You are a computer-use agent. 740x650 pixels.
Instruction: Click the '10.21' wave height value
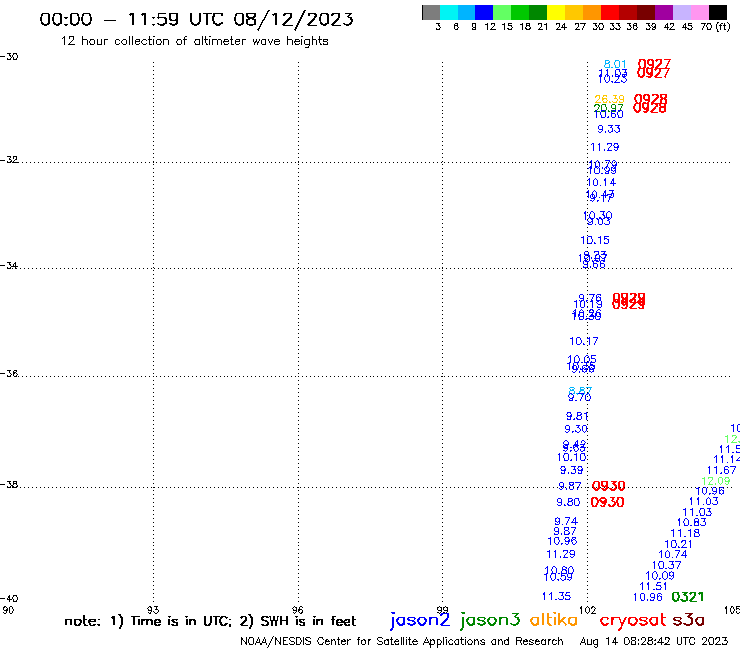click(679, 544)
